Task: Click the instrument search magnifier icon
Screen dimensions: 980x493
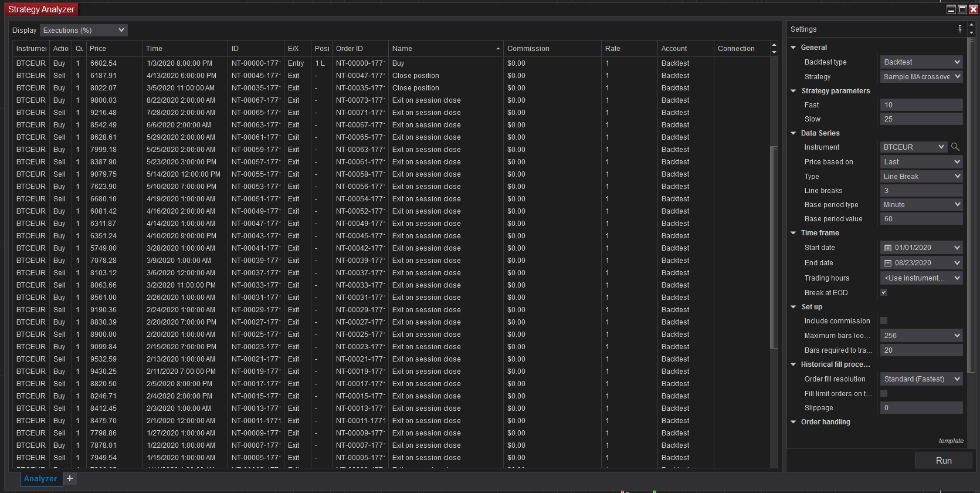Action: 955,147
